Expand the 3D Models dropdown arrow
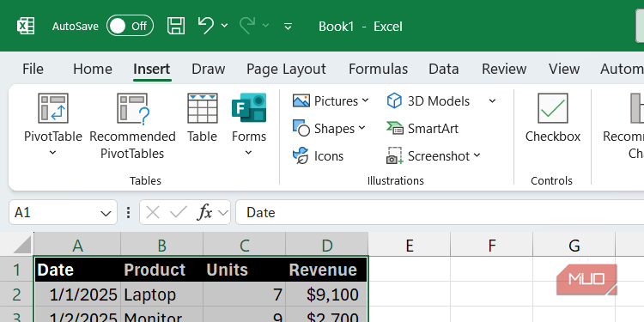The width and height of the screenshot is (644, 322). point(492,101)
